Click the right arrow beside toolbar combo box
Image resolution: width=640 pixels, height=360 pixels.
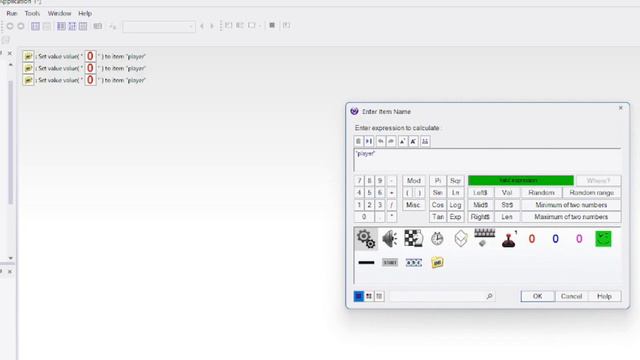click(x=212, y=26)
